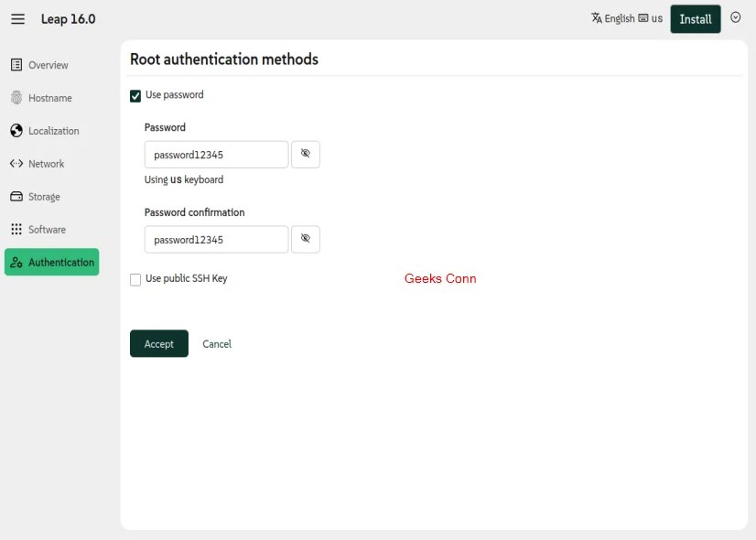
Task: Navigate to the Software sidebar entry
Action: click(x=49, y=229)
